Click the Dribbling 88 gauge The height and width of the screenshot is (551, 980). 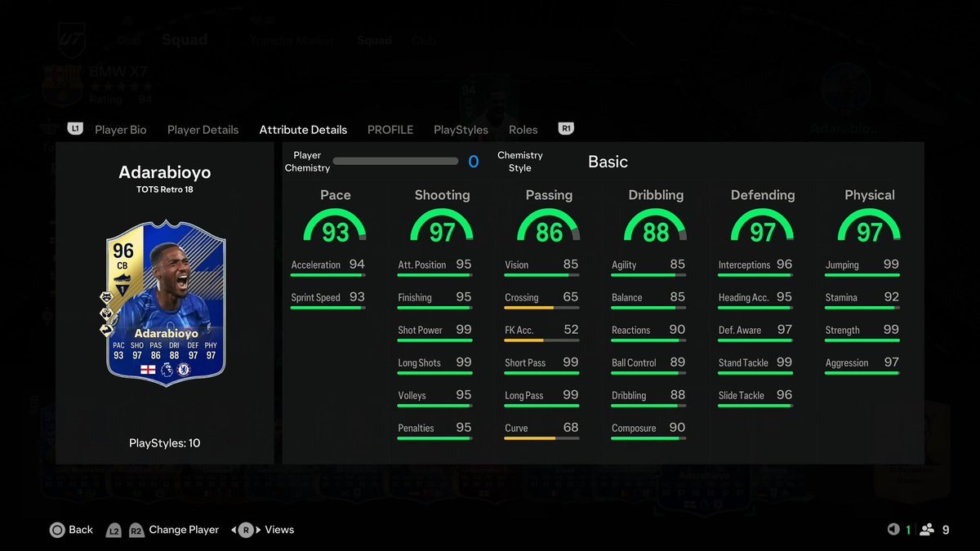pos(656,225)
